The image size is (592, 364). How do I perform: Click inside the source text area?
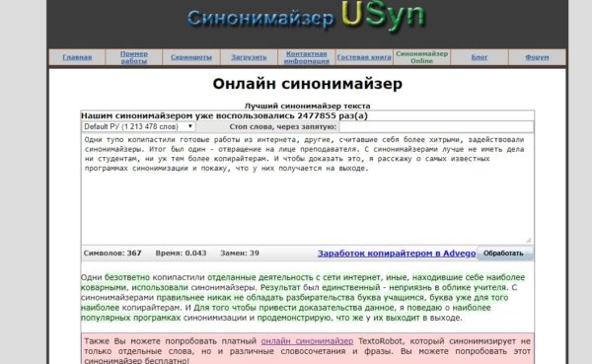pos(307,188)
